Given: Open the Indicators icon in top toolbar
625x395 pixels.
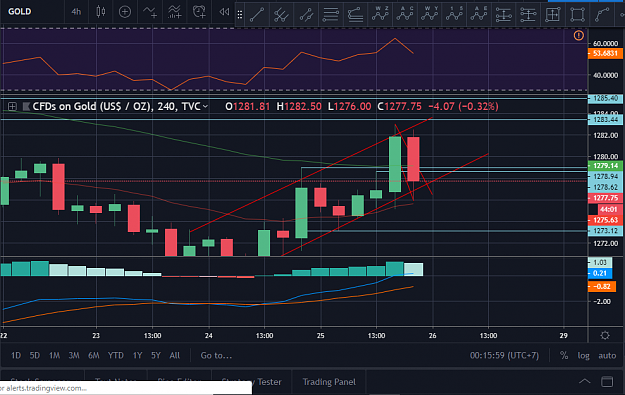Looking at the screenshot, I should pyautogui.click(x=150, y=12).
